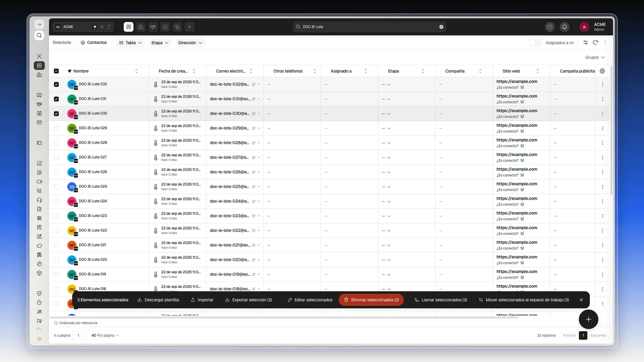The width and height of the screenshot is (644, 362).
Task: Expand sidebar with arrow icon
Action: [x=39, y=24]
